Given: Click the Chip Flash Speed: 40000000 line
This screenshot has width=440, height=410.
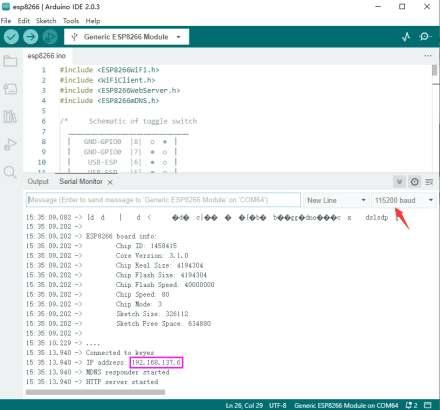Looking at the screenshot, I should tap(165, 285).
